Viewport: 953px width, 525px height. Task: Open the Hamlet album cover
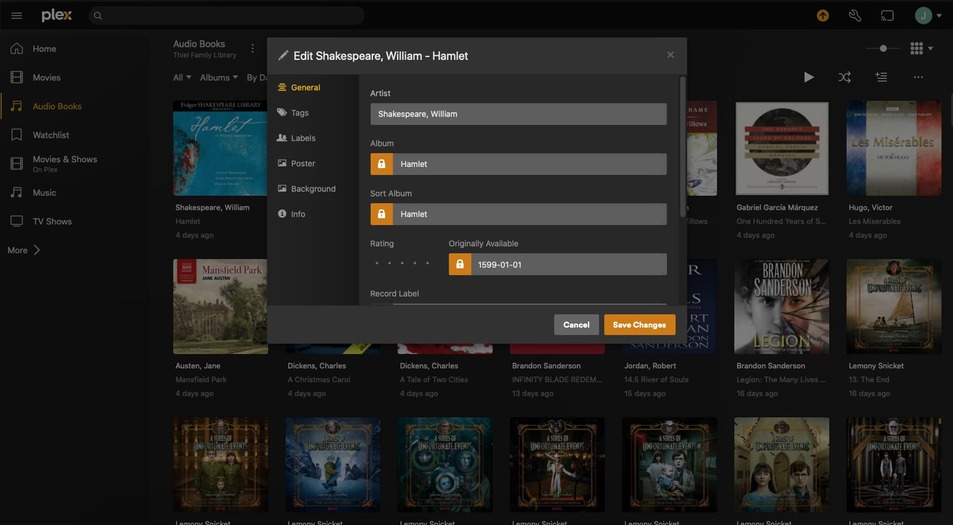(220, 148)
